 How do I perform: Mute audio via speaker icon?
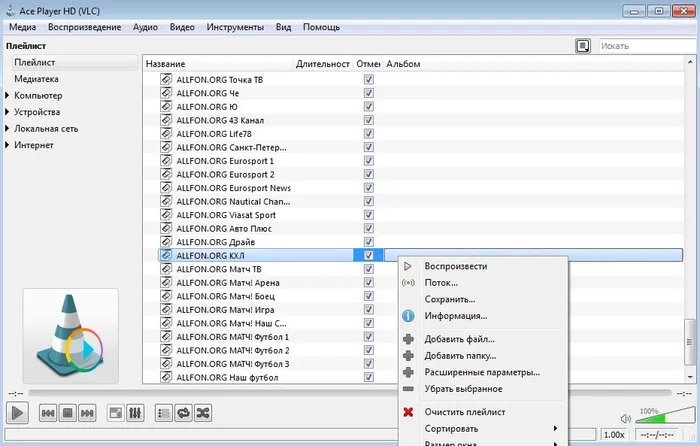click(626, 418)
